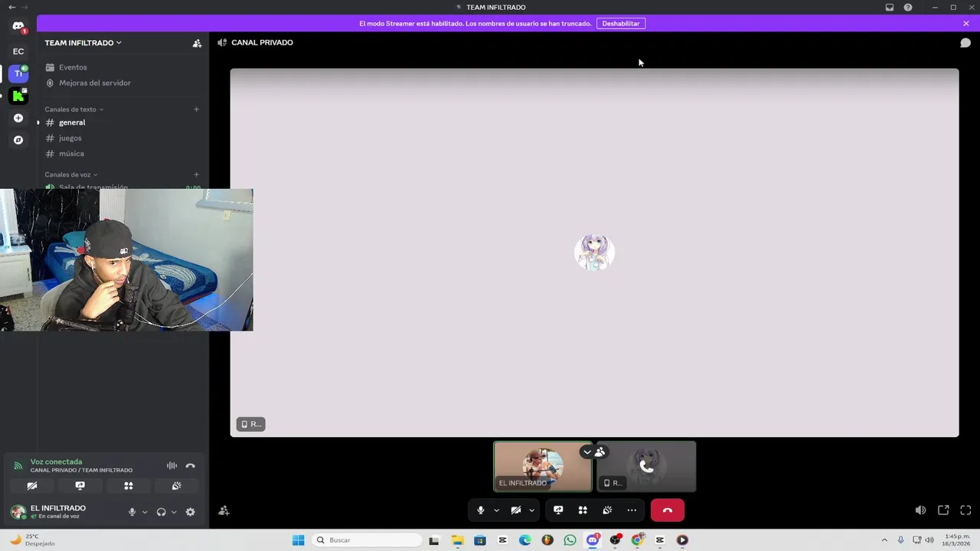Screen dimensions: 980x551
Task: Create a text channel using plus icon
Action: 196,109
